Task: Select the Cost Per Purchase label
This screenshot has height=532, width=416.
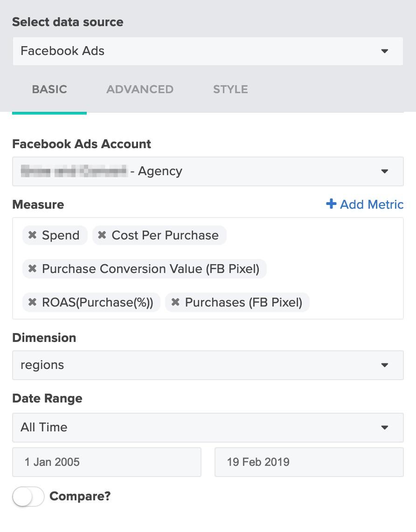Action: click(165, 235)
